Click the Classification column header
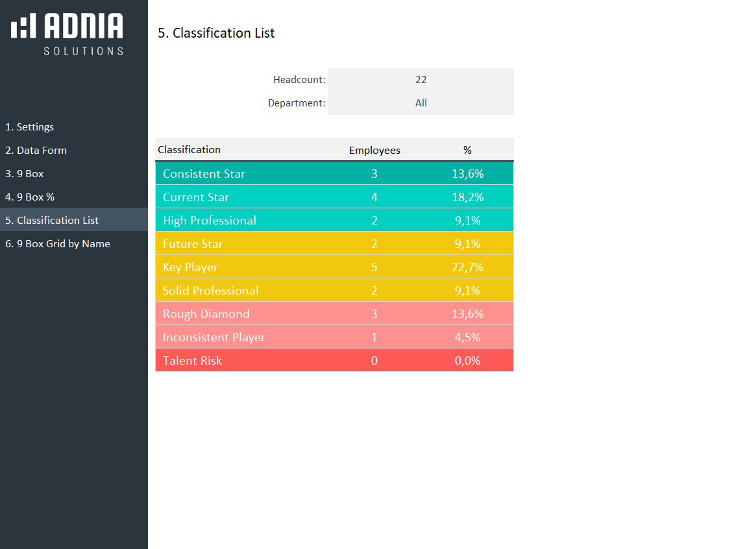This screenshot has width=756, height=549. coord(189,150)
